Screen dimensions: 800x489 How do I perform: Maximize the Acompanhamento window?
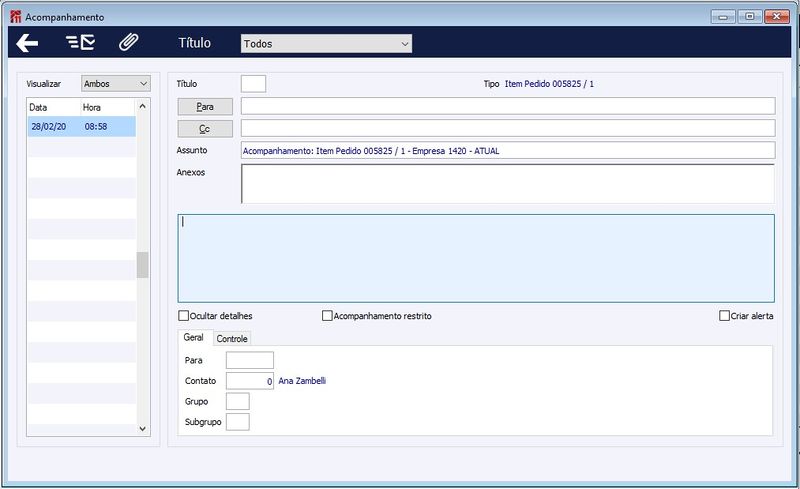pyautogui.click(x=749, y=17)
